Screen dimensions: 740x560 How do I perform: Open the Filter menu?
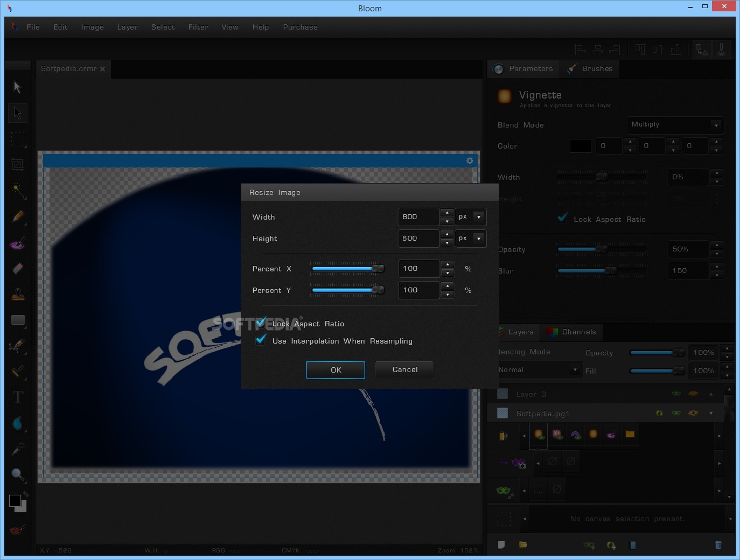198,27
